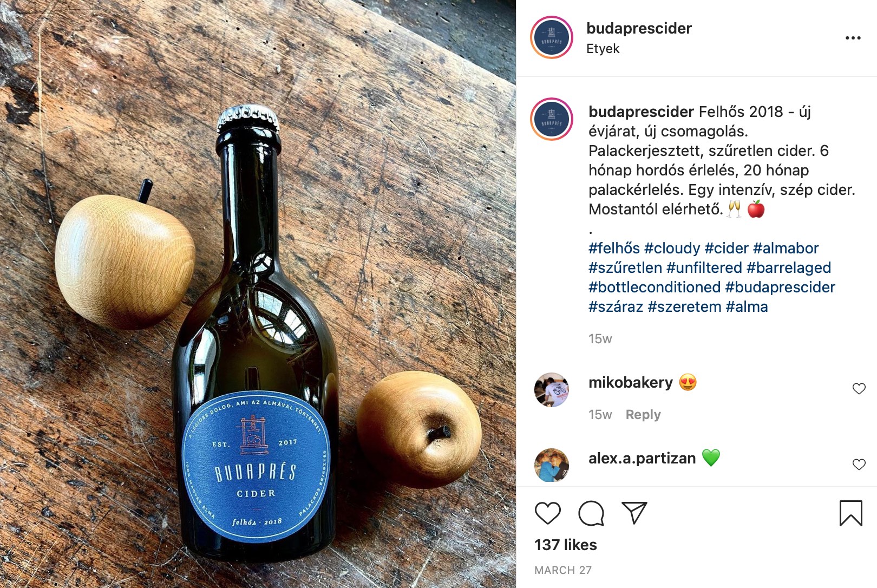View the 137 likes list
This screenshot has height=588, width=877.
coord(566,545)
